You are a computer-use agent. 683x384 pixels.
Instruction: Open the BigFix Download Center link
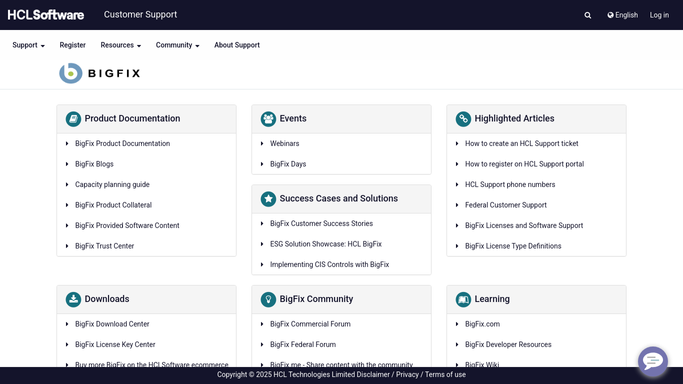[x=112, y=324]
